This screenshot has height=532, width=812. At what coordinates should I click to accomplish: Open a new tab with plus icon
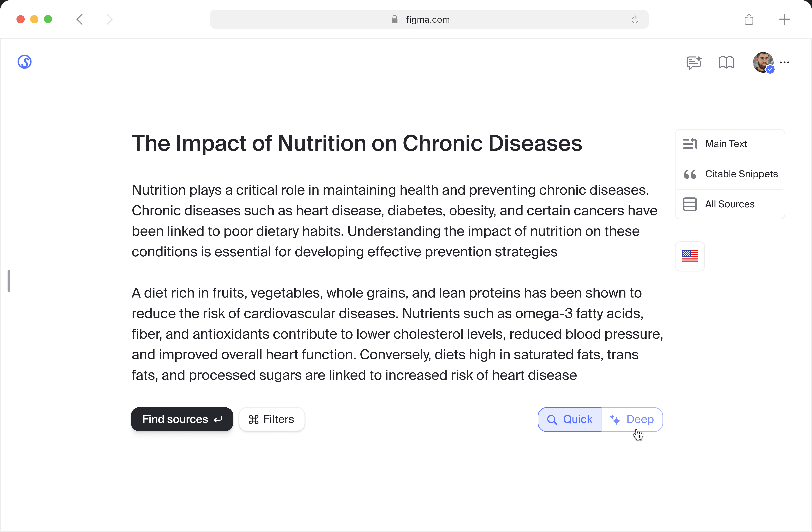784,19
